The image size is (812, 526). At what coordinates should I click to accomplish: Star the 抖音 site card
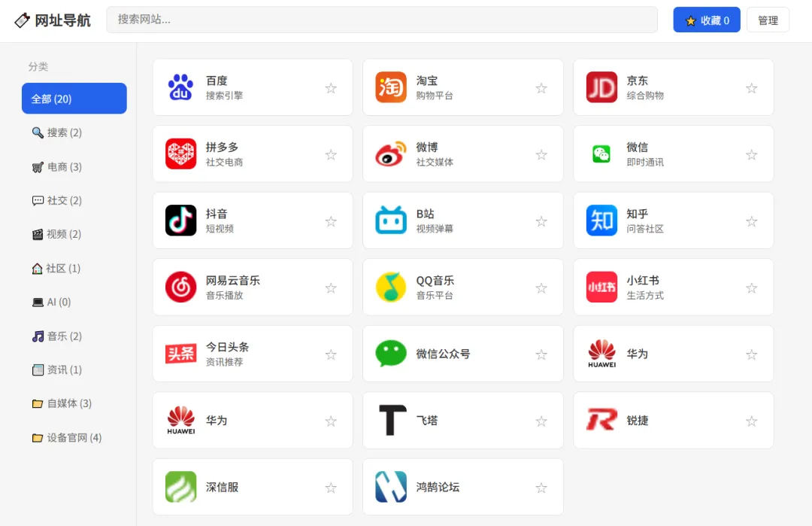(x=331, y=221)
